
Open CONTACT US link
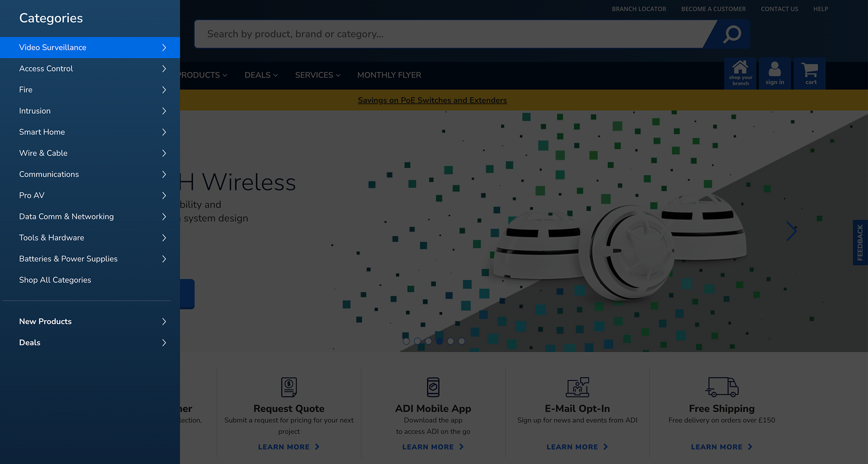click(779, 9)
